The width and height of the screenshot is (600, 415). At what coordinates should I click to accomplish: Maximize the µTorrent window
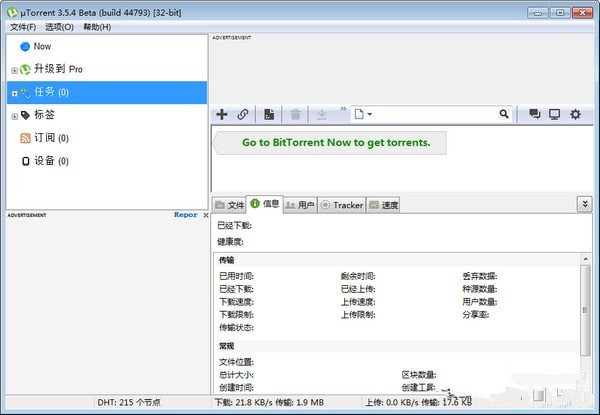point(560,13)
